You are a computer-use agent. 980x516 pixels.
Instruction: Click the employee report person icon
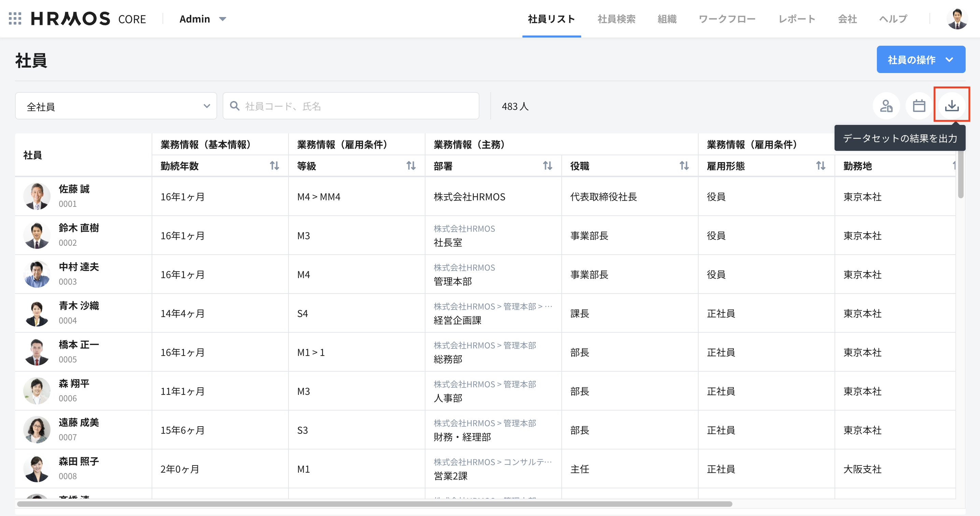tap(886, 106)
